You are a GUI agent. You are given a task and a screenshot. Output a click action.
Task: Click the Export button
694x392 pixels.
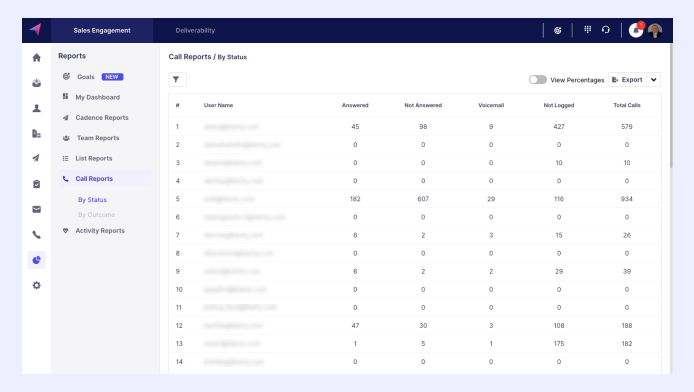point(627,80)
